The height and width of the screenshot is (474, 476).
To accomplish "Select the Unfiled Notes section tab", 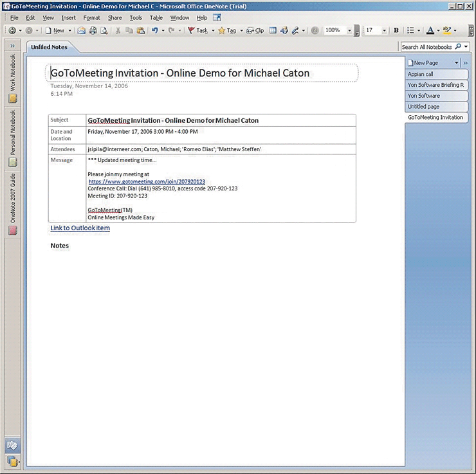I will pyautogui.click(x=49, y=47).
